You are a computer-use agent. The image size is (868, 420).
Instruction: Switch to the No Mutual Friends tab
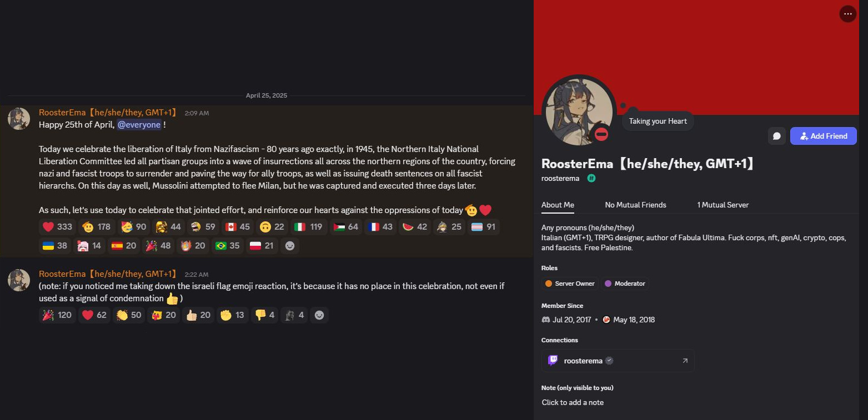635,205
